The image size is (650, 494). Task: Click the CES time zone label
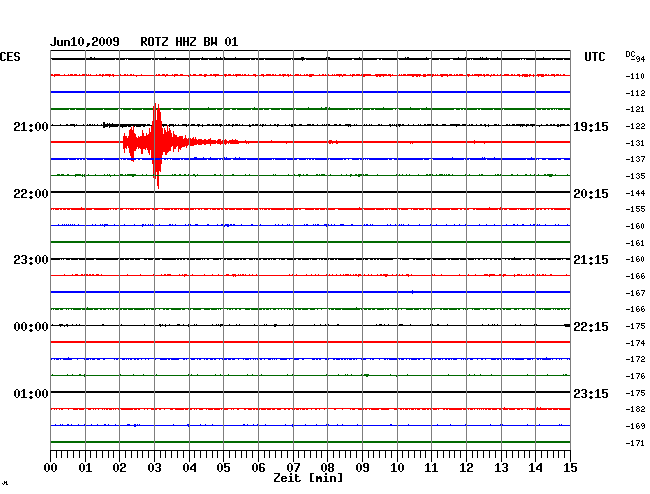(x=10, y=57)
